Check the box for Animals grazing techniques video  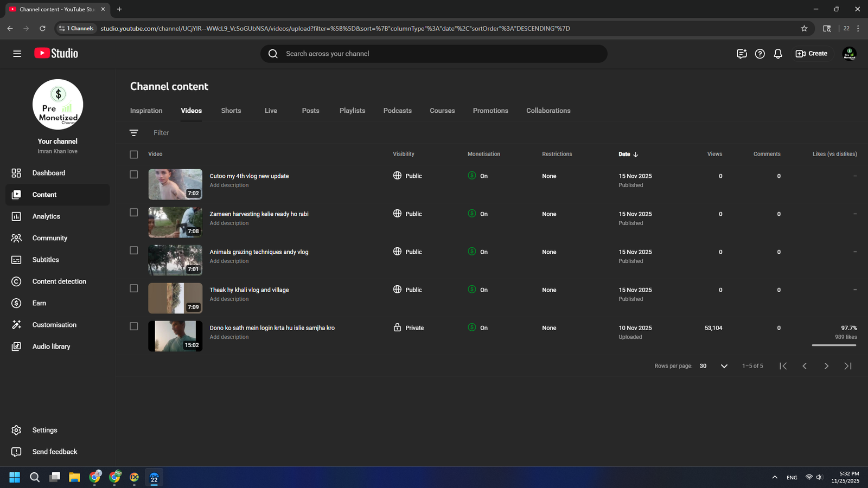[134, 251]
